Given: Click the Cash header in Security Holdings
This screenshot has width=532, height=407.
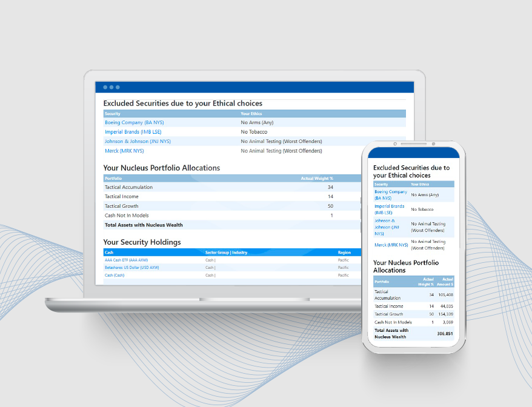Looking at the screenshot, I should [x=109, y=253].
